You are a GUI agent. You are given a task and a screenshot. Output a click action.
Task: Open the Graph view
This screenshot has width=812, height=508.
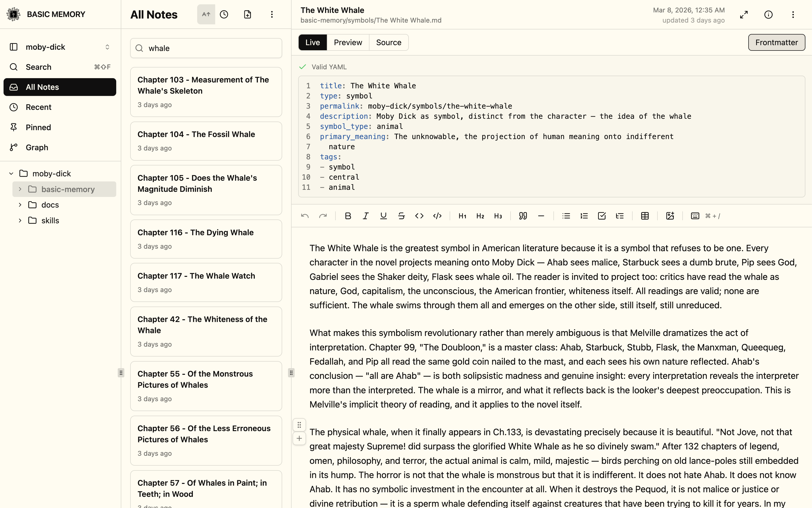pos(37,147)
